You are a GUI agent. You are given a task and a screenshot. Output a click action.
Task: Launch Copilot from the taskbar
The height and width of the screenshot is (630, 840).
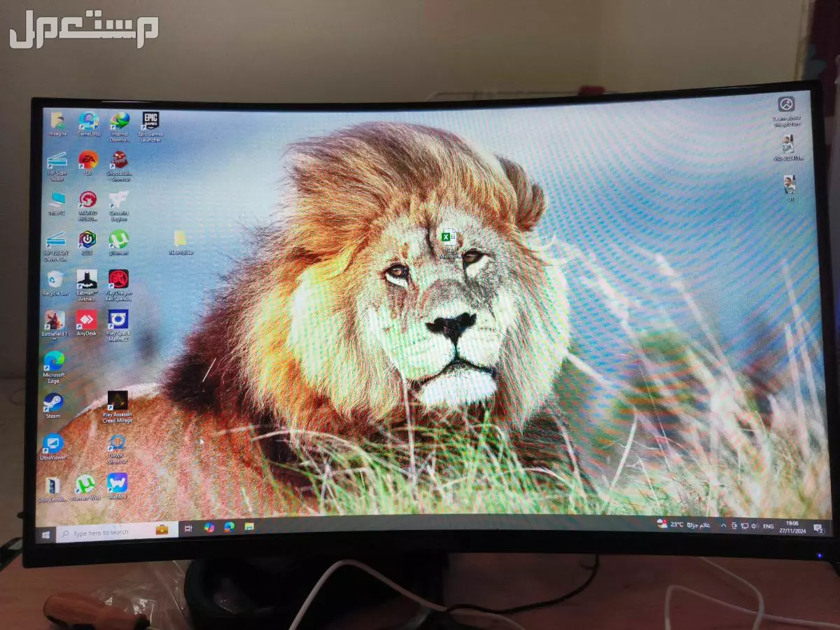[x=209, y=527]
